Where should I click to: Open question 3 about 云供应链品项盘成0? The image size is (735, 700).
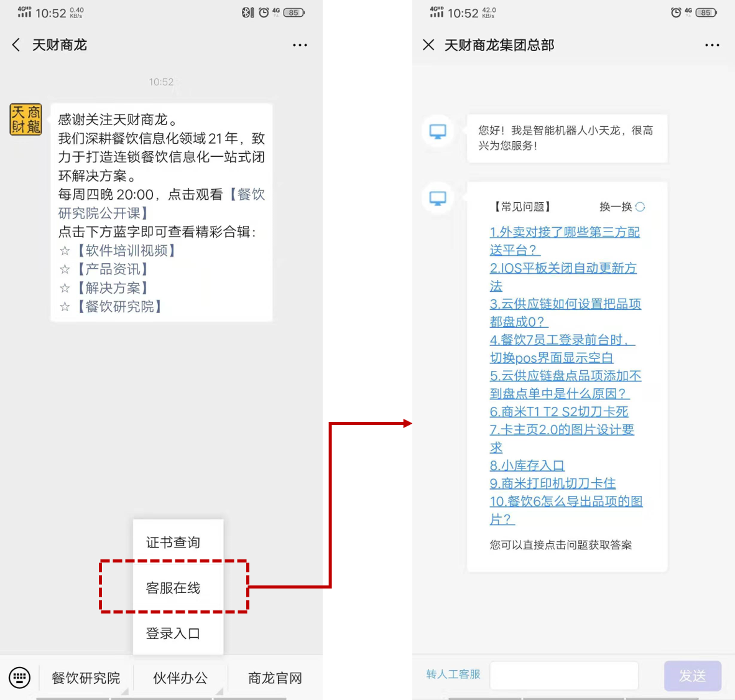(x=565, y=313)
